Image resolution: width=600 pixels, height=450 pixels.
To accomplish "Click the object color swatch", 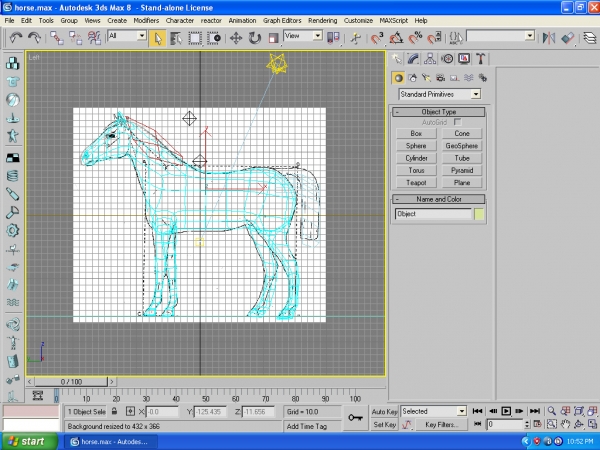I will coord(479,214).
